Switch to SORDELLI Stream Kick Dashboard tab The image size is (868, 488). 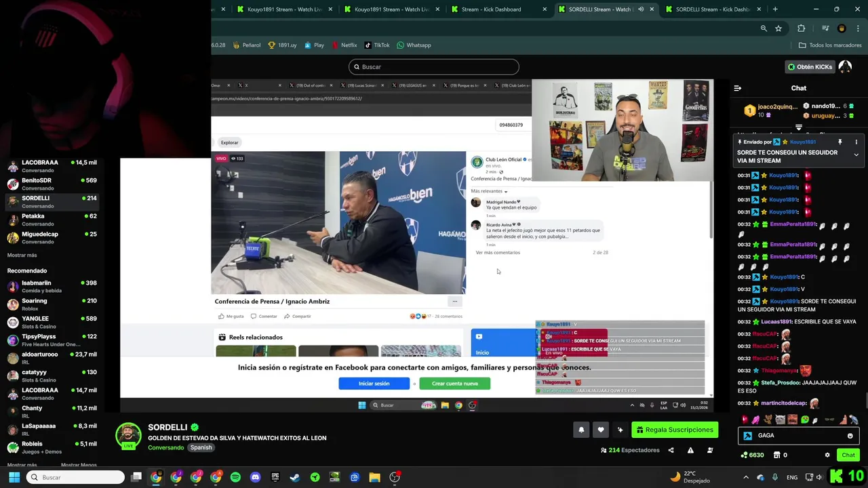[x=713, y=9]
